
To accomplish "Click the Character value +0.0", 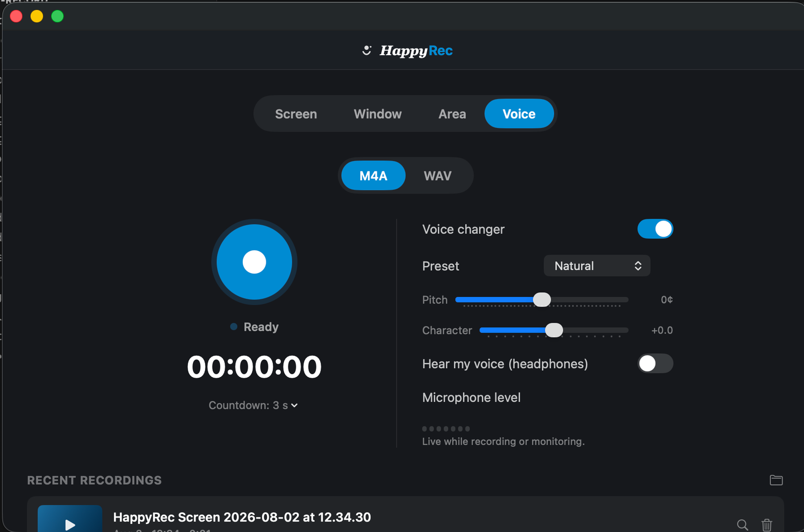I will pos(662,331).
